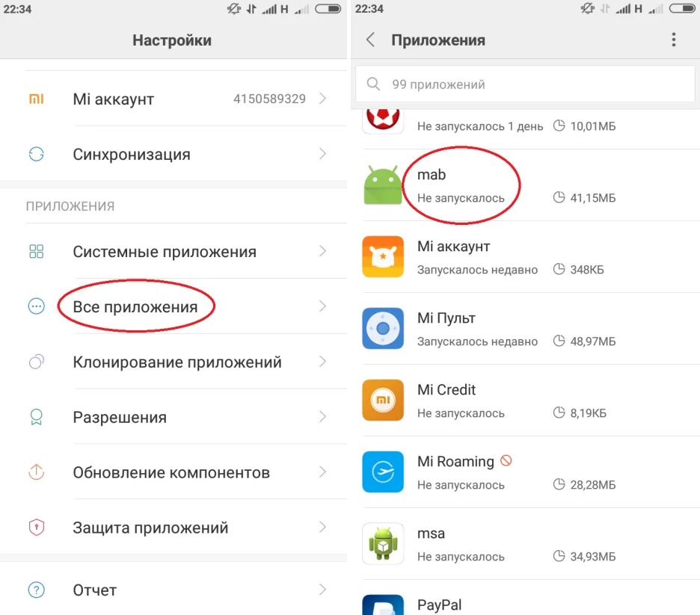The width and height of the screenshot is (700, 615).
Task: Tap the search magnifier icon
Action: [373, 84]
